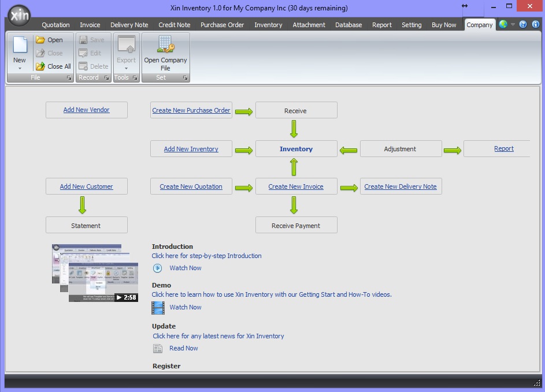545x392 pixels.
Task: Click the blue info icon
Action: 535,25
